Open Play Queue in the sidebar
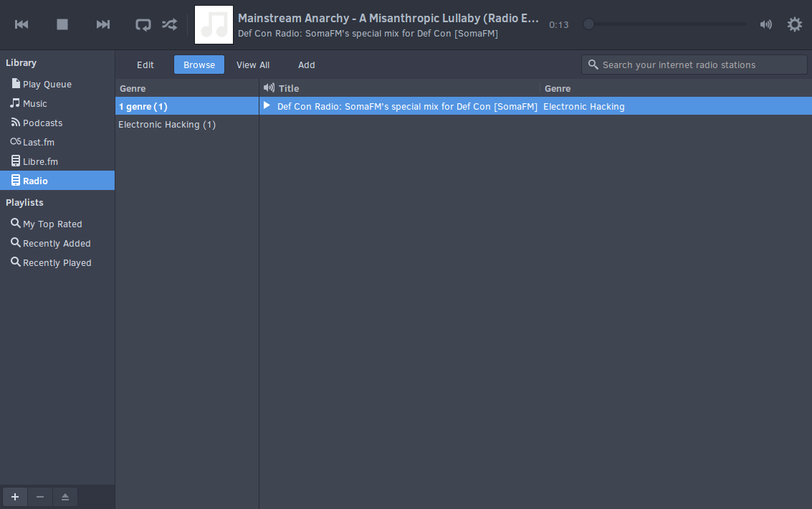 tap(57, 84)
